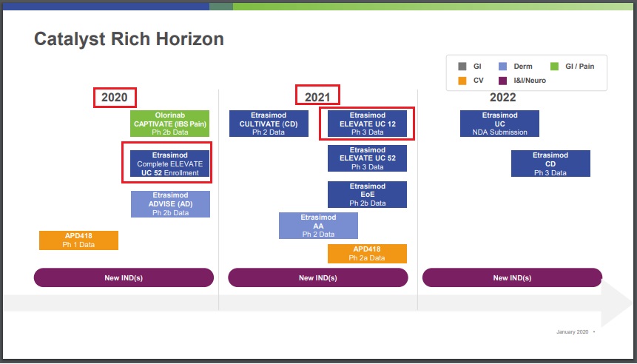The width and height of the screenshot is (637, 364).
Task: Click the Etrasimod Complete ELEVATE UC 52 Enrollment box
Action: coord(170,164)
